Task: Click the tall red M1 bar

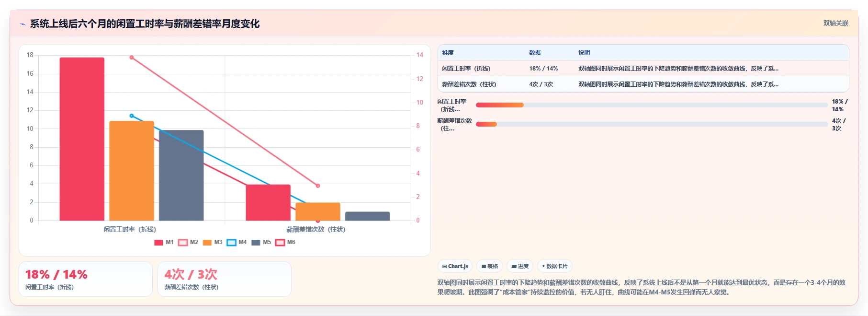Action: 82,139
